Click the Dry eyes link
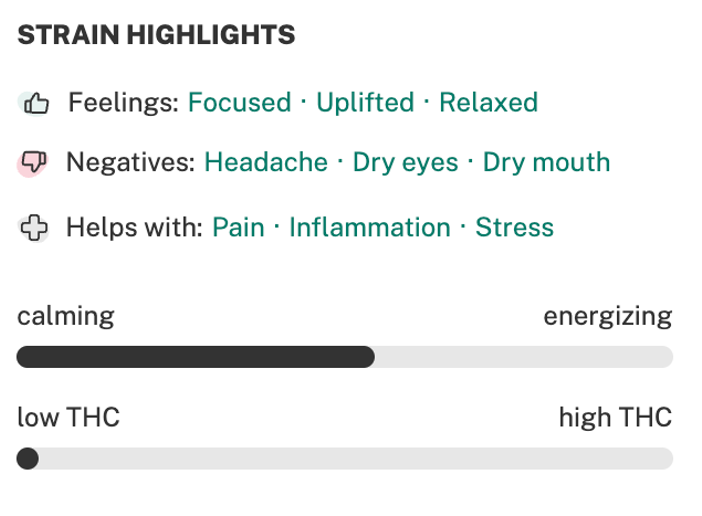The width and height of the screenshot is (702, 516). point(406,162)
